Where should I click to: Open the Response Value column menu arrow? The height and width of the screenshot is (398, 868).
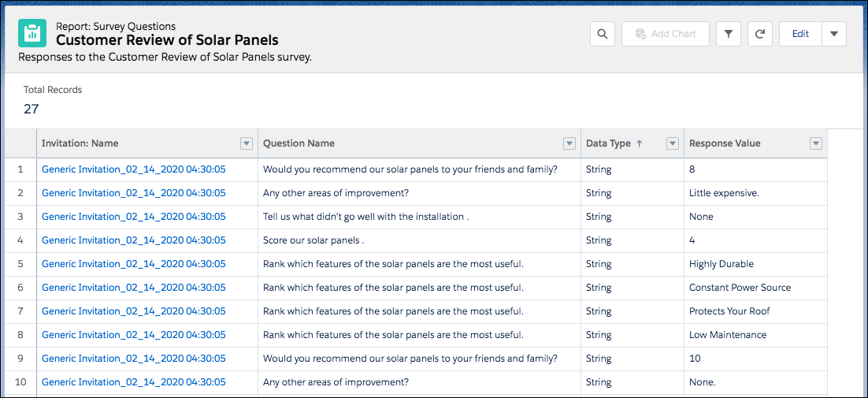pyautogui.click(x=815, y=143)
